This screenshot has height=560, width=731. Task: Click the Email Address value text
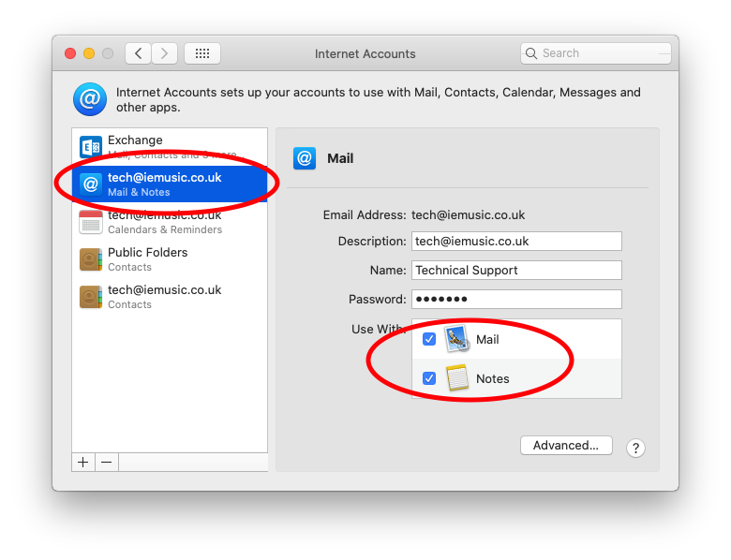[x=468, y=214]
